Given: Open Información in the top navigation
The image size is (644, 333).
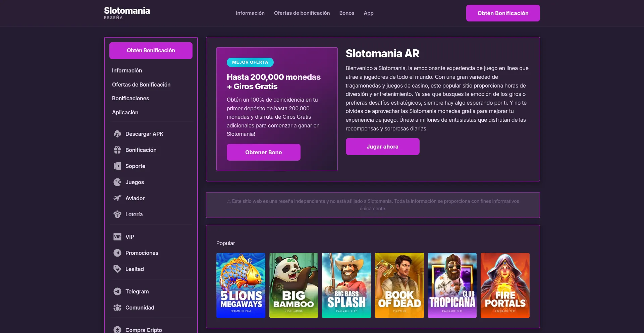Looking at the screenshot, I should pyautogui.click(x=250, y=13).
